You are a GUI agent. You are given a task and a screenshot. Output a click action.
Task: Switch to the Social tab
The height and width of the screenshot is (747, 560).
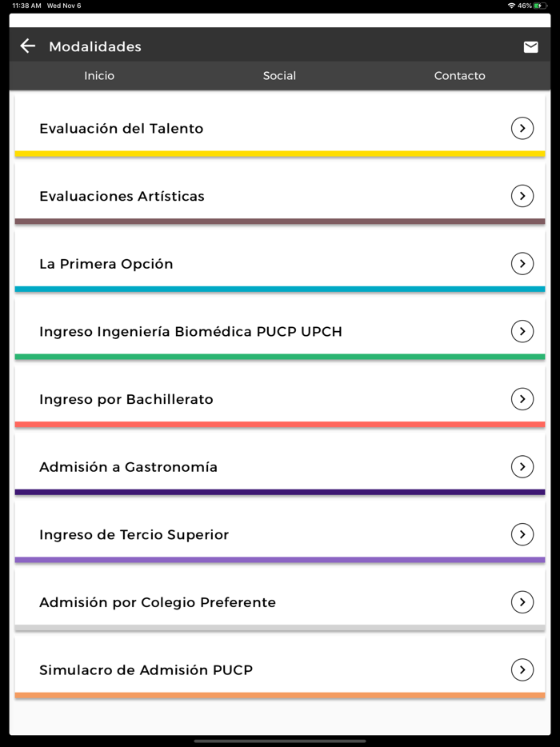(279, 75)
